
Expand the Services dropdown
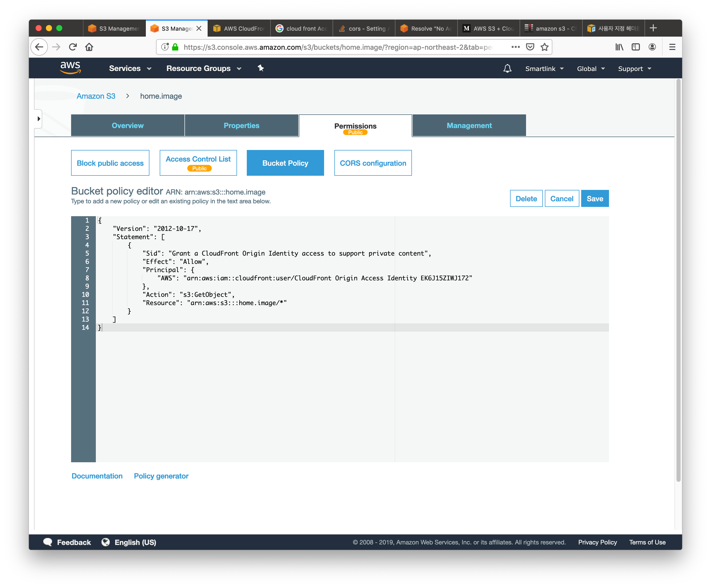point(130,69)
